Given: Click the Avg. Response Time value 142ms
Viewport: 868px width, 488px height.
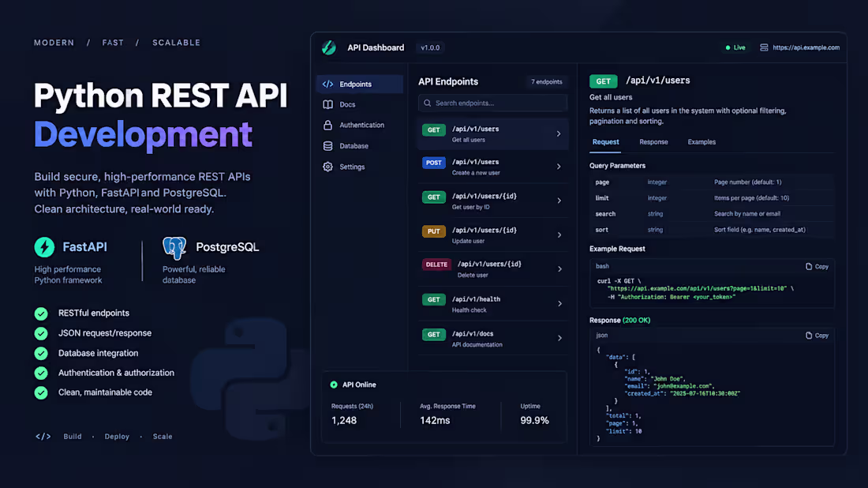Looking at the screenshot, I should point(435,420).
